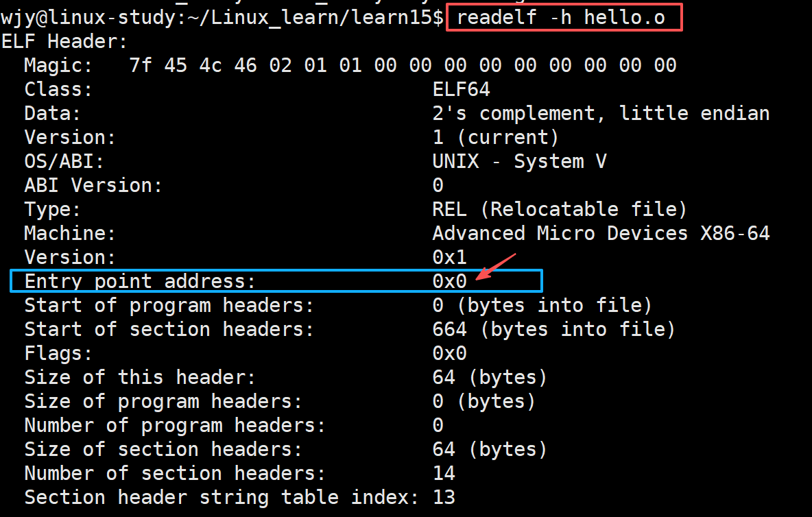The height and width of the screenshot is (517, 812).
Task: Click the shell prompt wjy@linux-study
Action: (88, 18)
